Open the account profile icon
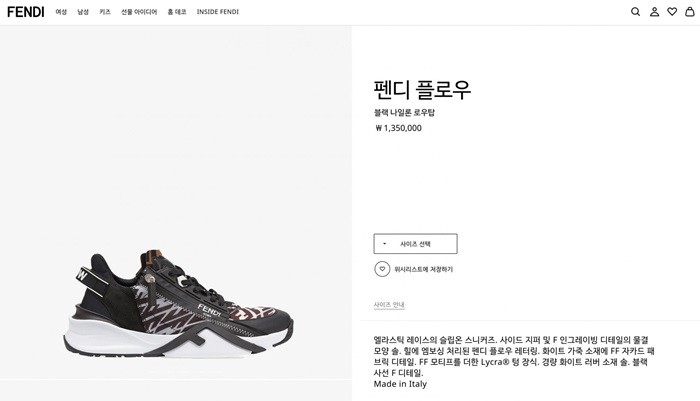 tap(654, 12)
